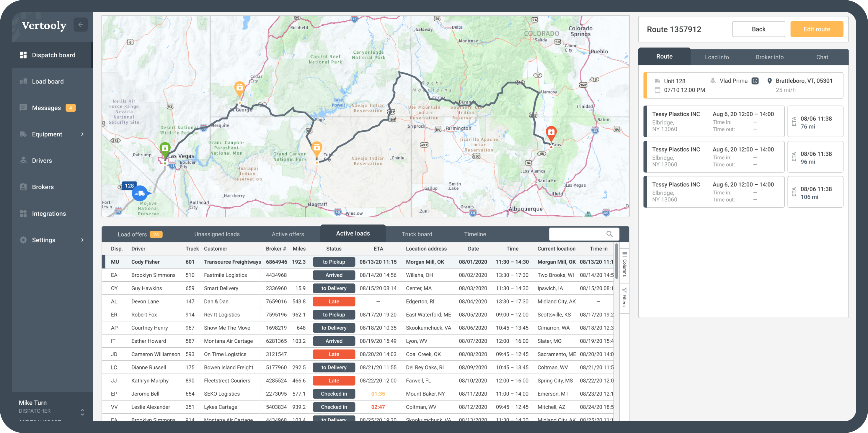The width and height of the screenshot is (868, 433).
Task: Open the Drivers section
Action: click(x=42, y=160)
